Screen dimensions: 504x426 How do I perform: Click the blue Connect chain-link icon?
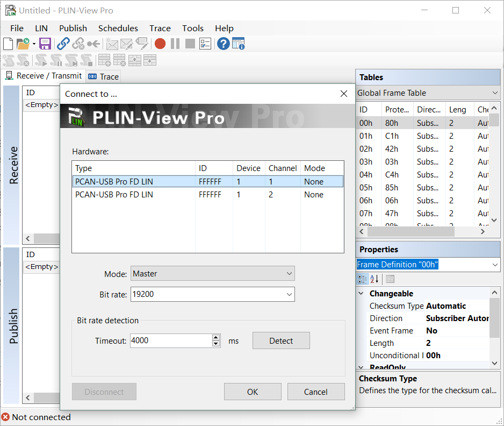pos(63,44)
